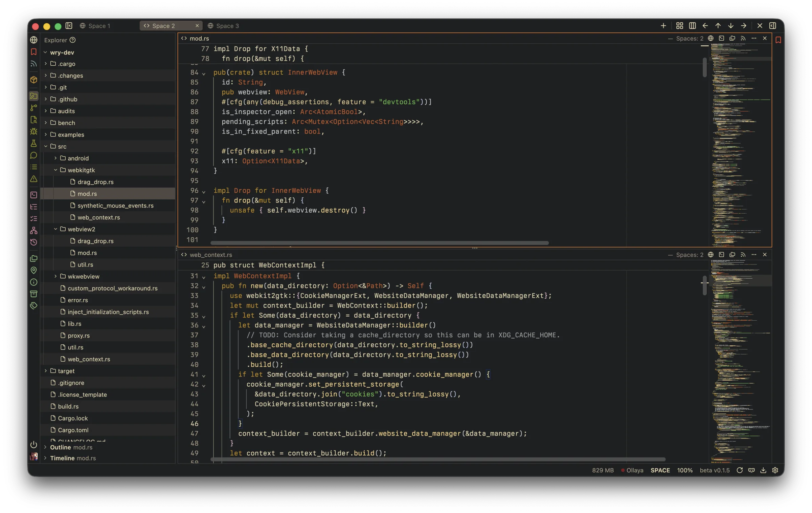
Task: Click the reload icon in the status bar
Action: click(x=740, y=470)
